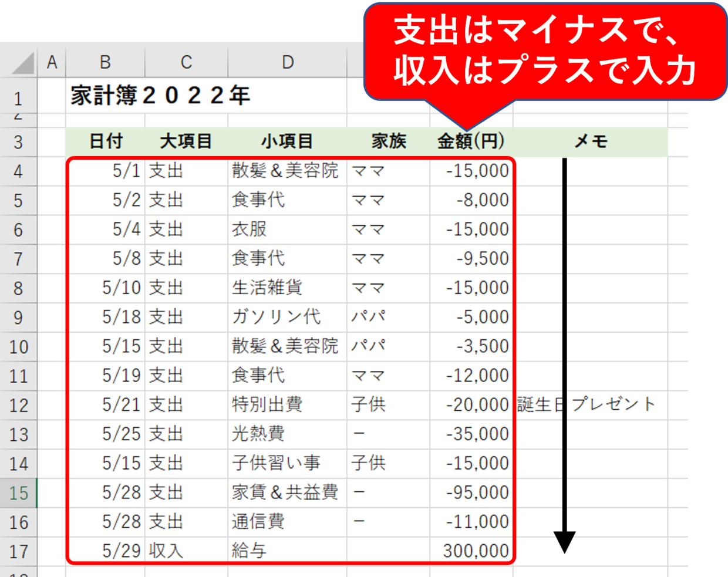
Task: Click the 支出 cell in row 4
Action: click(x=186, y=171)
